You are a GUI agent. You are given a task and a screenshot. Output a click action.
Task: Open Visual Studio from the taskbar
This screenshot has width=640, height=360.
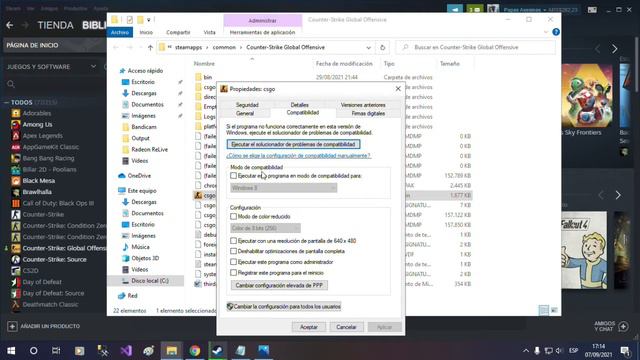coord(126,351)
